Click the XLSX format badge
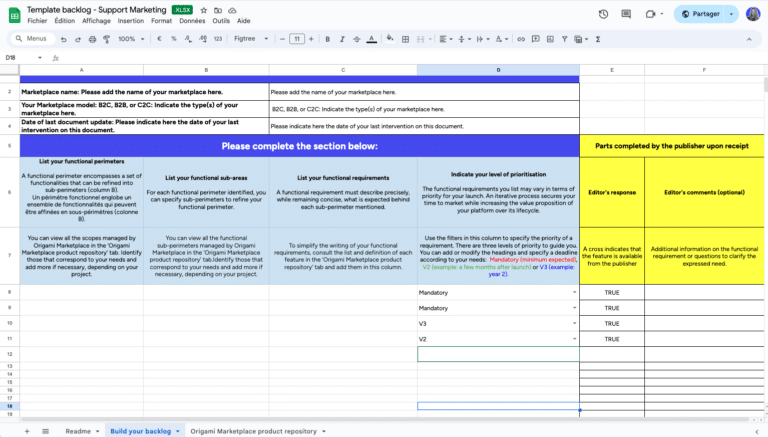 point(182,10)
